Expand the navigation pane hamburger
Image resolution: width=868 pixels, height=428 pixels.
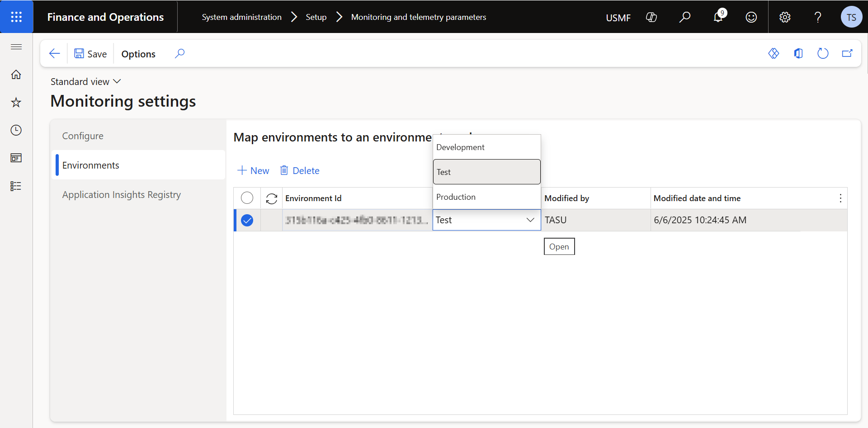tap(16, 47)
